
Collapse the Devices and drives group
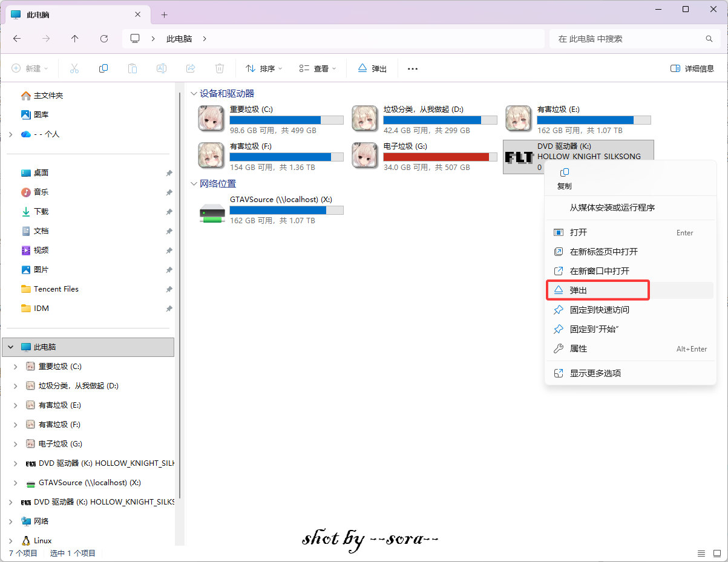click(194, 94)
